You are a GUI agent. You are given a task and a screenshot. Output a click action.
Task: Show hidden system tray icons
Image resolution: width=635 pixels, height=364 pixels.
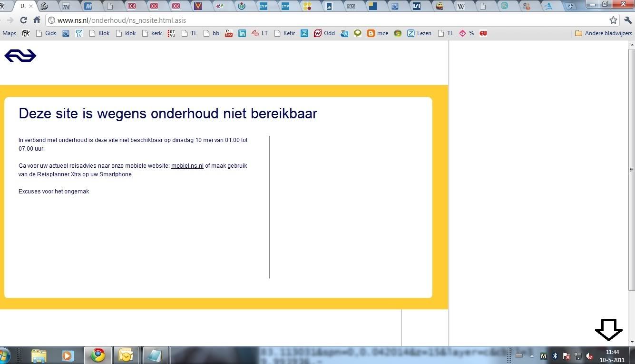tap(532, 355)
